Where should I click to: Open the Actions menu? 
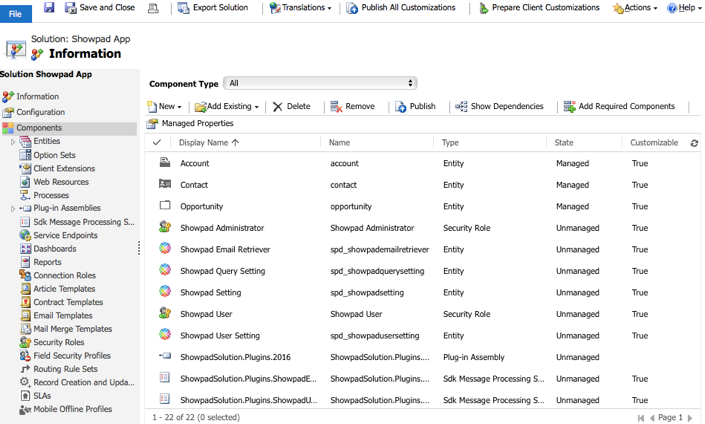(x=635, y=8)
